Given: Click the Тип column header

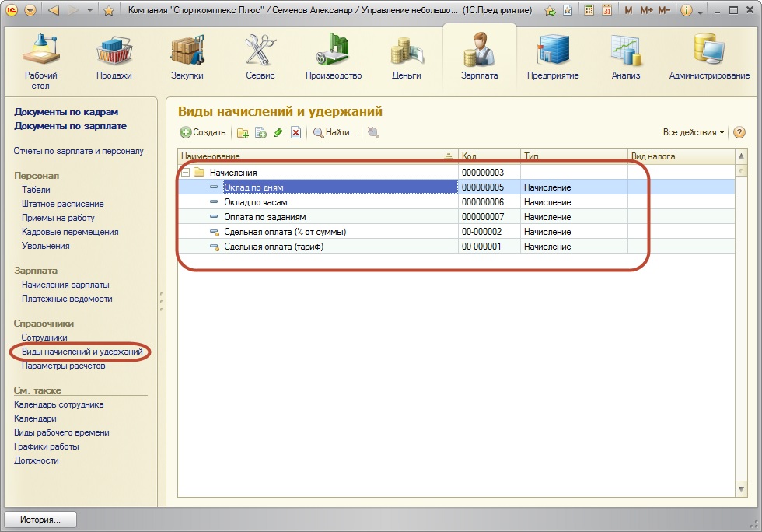Looking at the screenshot, I should click(574, 156).
